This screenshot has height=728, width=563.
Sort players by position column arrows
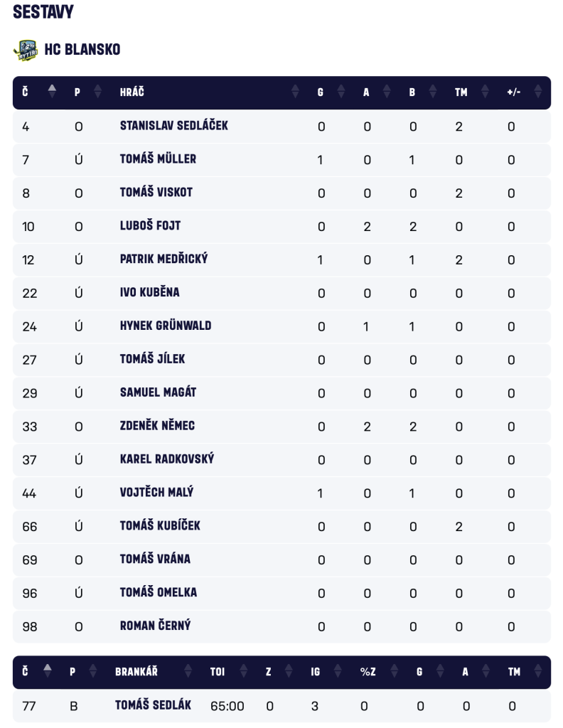(97, 92)
